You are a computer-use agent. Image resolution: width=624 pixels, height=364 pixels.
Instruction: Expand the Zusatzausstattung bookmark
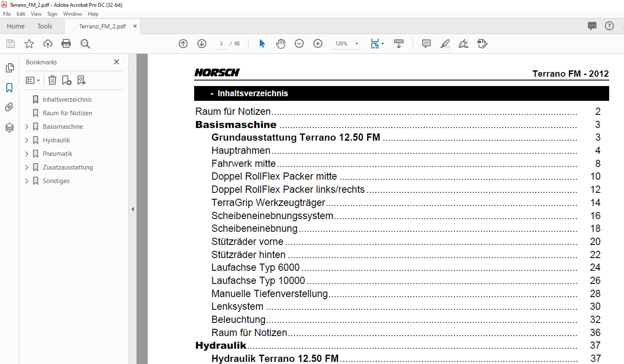(27, 167)
